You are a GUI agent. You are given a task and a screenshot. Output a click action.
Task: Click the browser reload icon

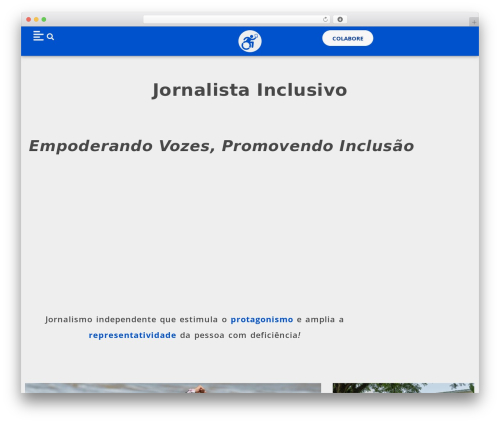[325, 19]
